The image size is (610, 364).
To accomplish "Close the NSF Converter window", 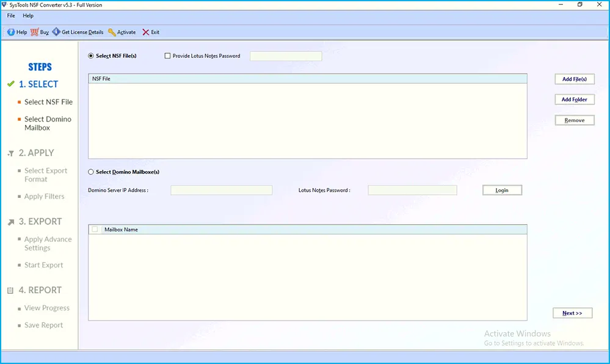I will pos(599,5).
